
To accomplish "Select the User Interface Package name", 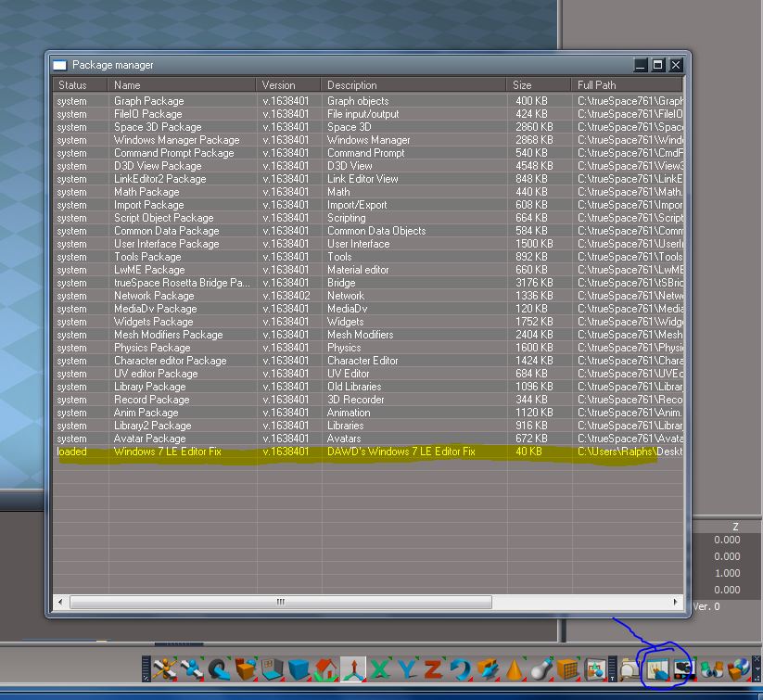I will click(167, 244).
